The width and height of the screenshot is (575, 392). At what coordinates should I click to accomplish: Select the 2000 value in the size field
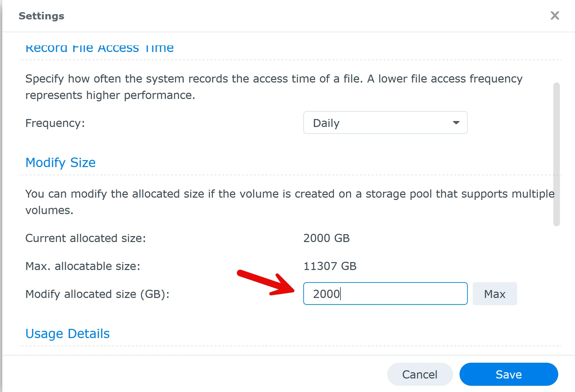326,294
